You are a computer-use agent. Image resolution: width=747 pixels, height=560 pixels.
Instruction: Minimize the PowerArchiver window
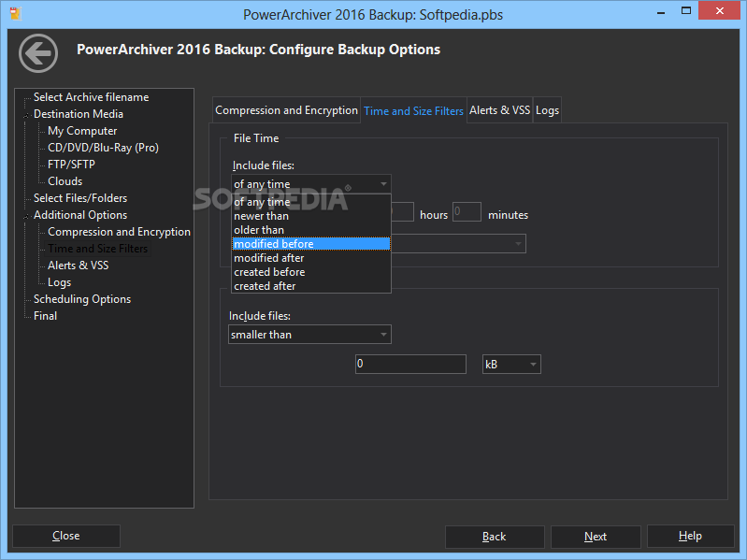point(661,11)
